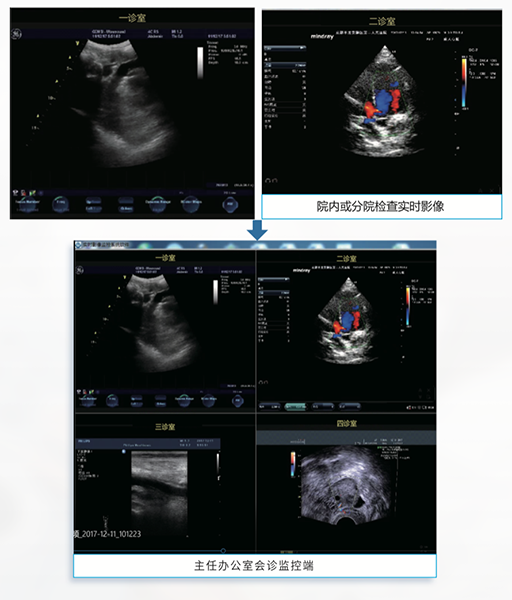Click the grayscale bar in top-left ultrasound

pos(200,63)
